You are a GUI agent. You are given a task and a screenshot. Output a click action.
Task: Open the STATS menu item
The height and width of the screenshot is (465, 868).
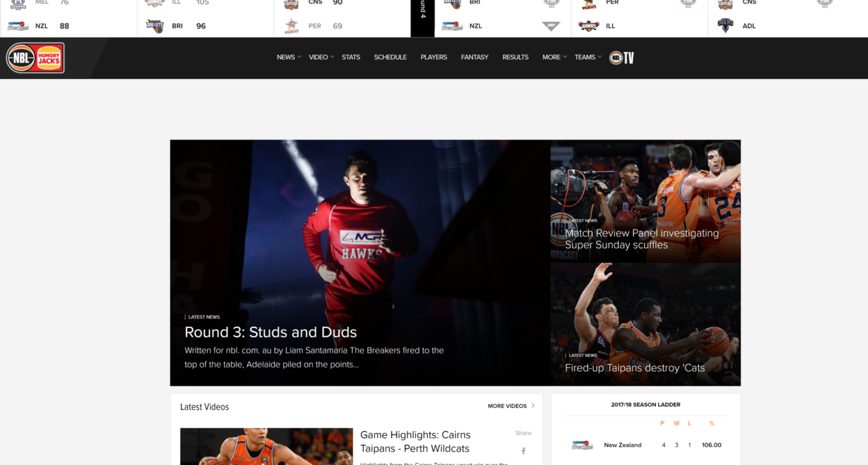click(x=351, y=57)
